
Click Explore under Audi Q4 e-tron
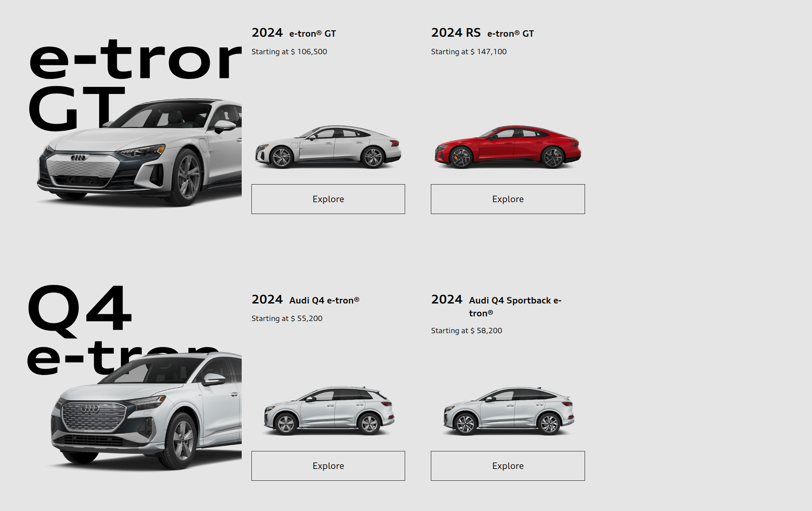tap(328, 466)
